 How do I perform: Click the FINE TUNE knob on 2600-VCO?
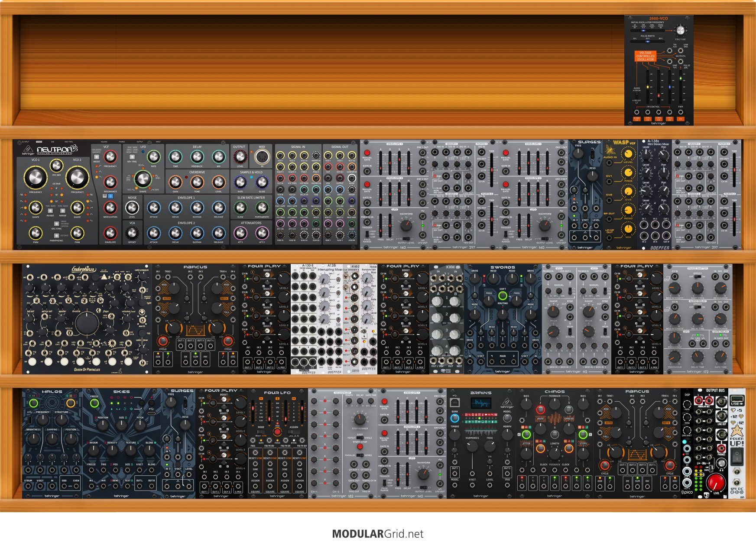point(681,30)
